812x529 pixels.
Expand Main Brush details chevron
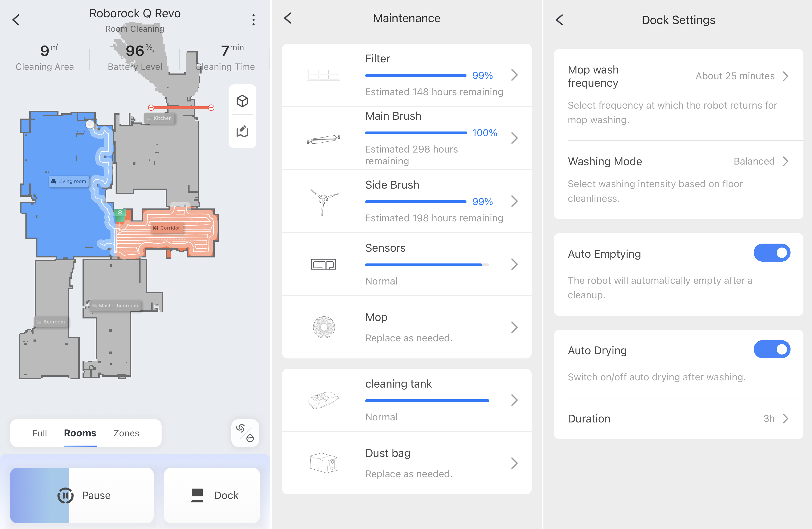click(515, 138)
